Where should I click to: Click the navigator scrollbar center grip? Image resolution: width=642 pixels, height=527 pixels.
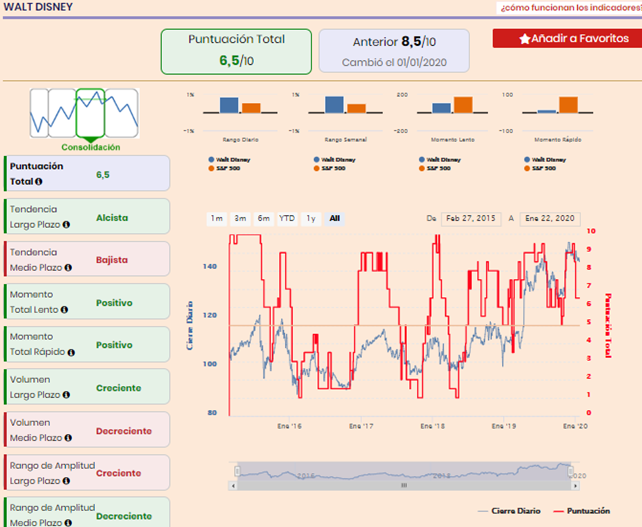404,486
